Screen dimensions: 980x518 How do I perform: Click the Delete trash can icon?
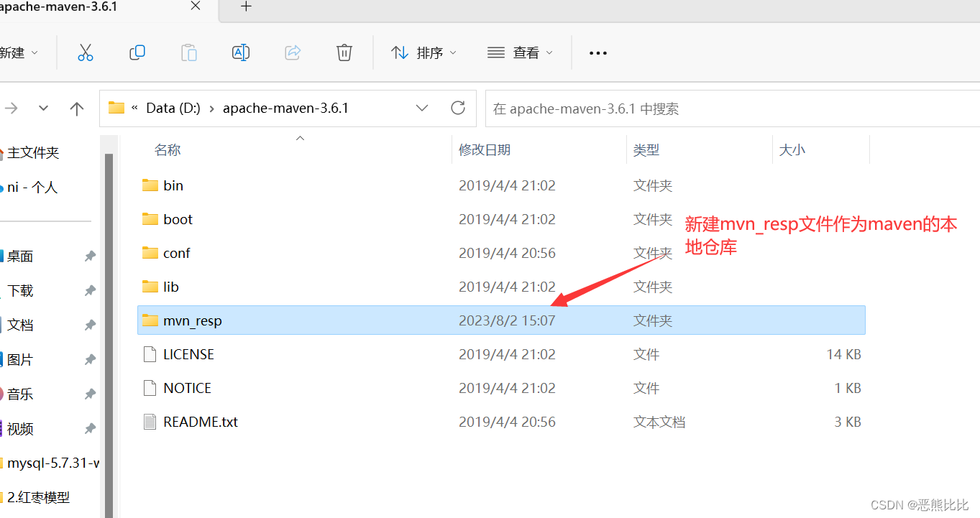(344, 52)
